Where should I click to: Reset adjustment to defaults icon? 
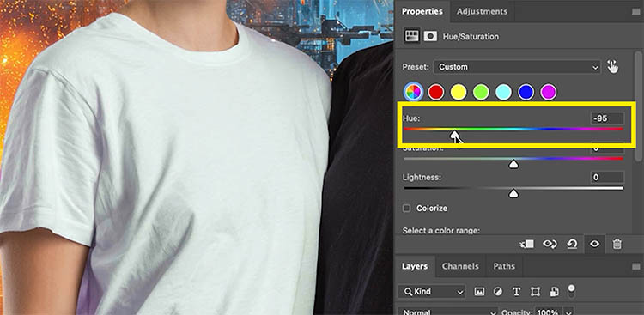tap(572, 245)
